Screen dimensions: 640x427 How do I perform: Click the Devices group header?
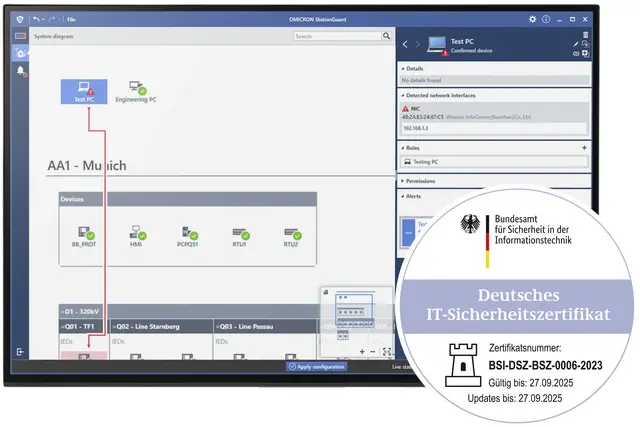tap(188, 199)
